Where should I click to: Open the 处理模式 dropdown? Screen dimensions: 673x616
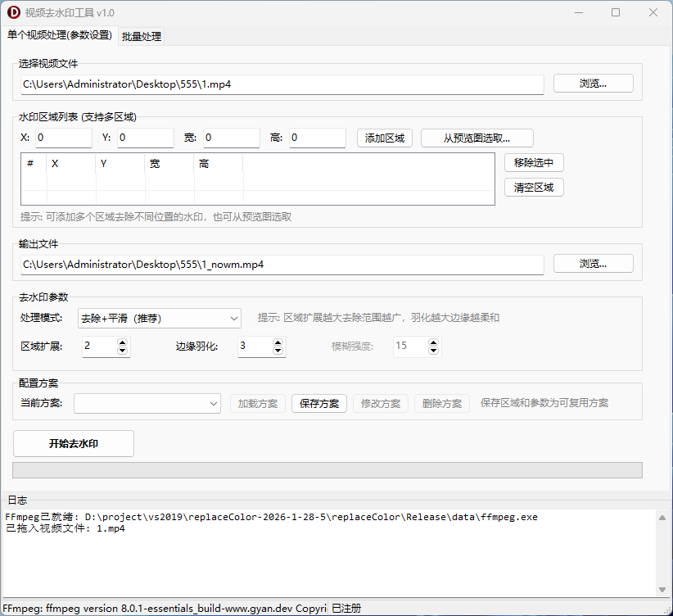[x=160, y=318]
